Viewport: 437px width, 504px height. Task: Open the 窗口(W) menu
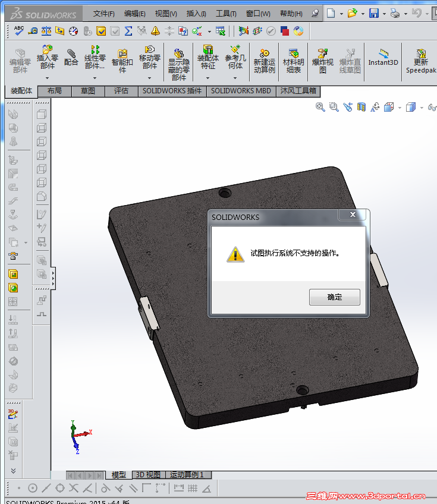258,14
